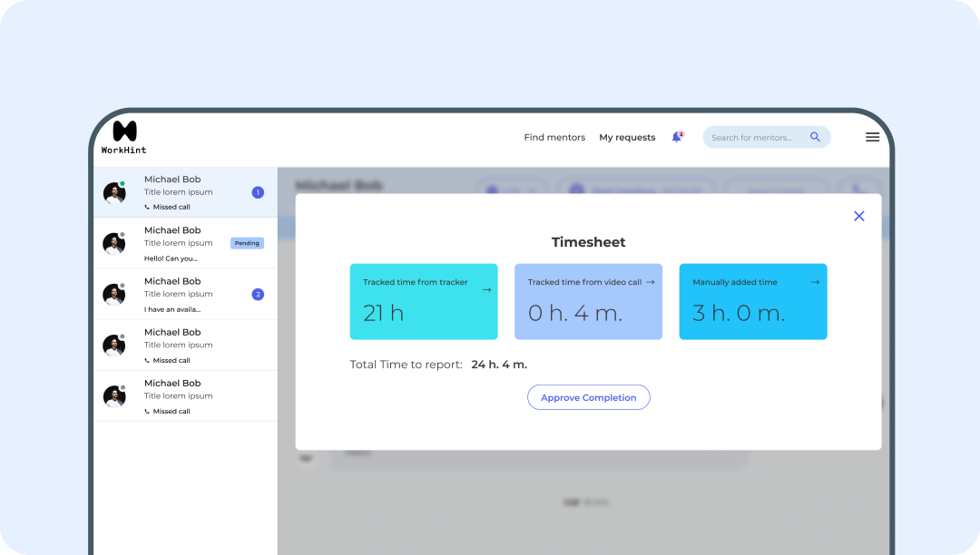Open My requests page
This screenshot has height=555, width=980.
tap(627, 138)
